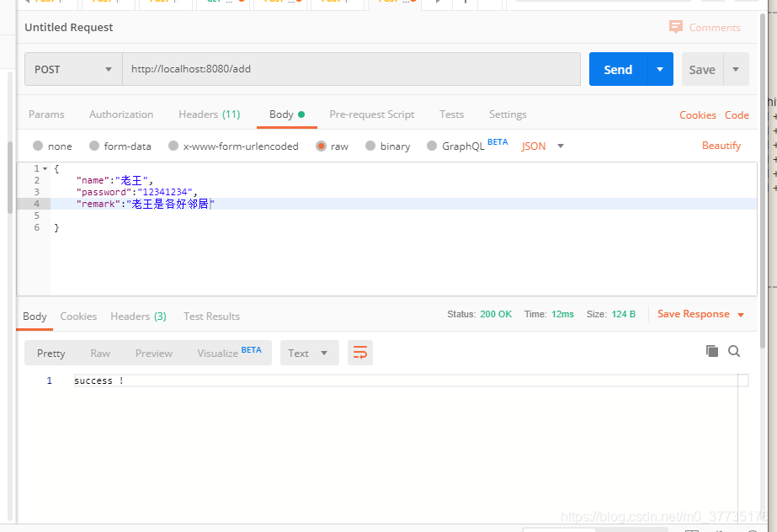This screenshot has width=777, height=532.
Task: Expand the Save Response dropdown
Action: (741, 315)
